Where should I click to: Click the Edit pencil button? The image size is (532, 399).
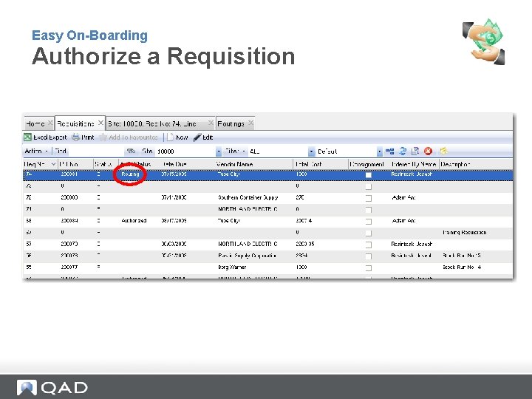[x=203, y=137]
